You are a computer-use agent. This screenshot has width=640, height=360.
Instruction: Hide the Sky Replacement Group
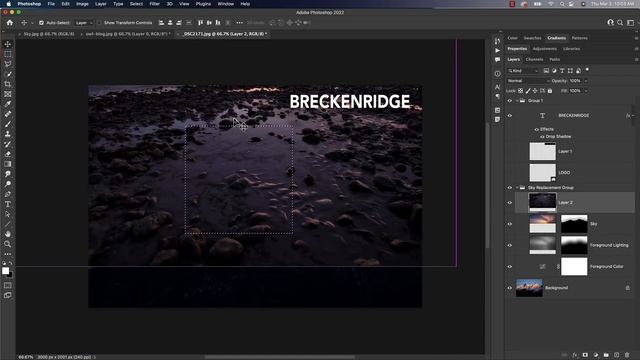point(510,188)
